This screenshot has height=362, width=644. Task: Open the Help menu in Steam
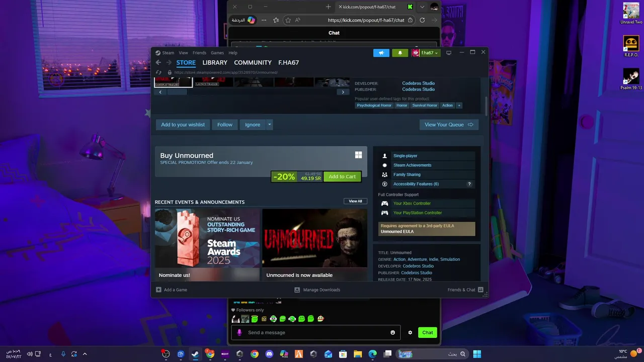pyautogui.click(x=233, y=53)
